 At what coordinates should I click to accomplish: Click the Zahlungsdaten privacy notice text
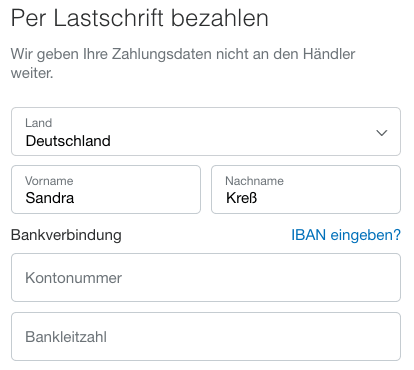pos(183,63)
